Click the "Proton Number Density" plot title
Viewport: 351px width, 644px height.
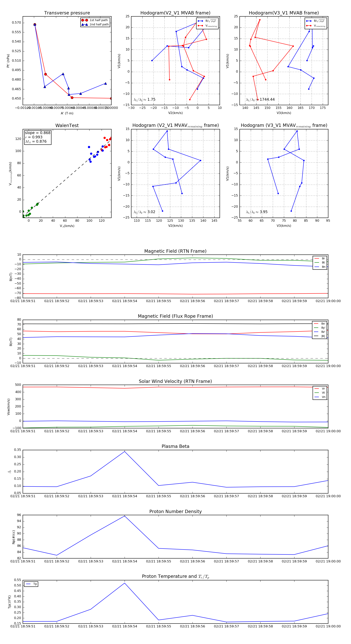coord(175,511)
